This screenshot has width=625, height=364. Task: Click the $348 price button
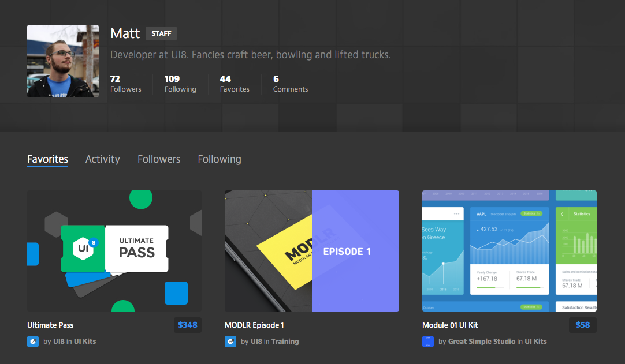pos(187,325)
